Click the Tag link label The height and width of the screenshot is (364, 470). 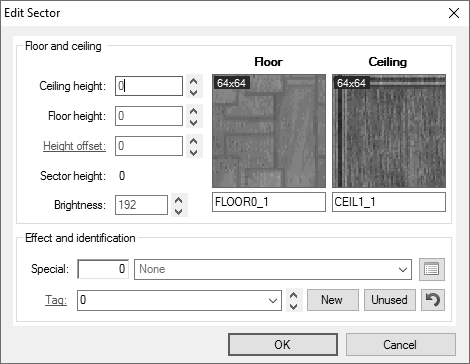(x=56, y=300)
